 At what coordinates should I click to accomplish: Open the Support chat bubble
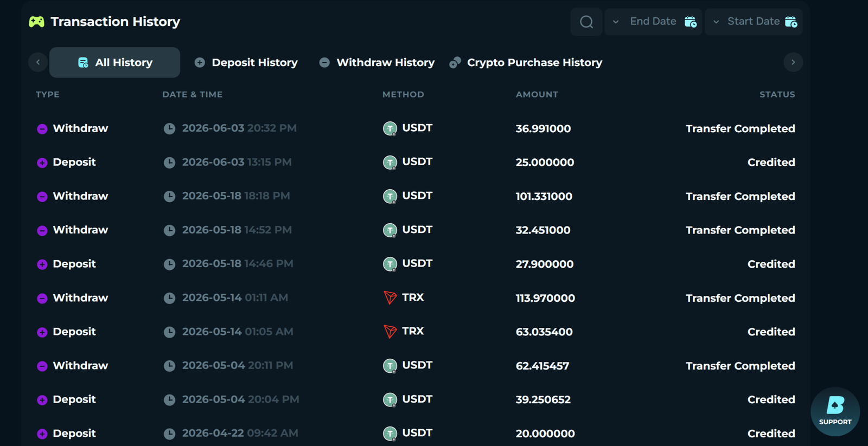pos(835,411)
